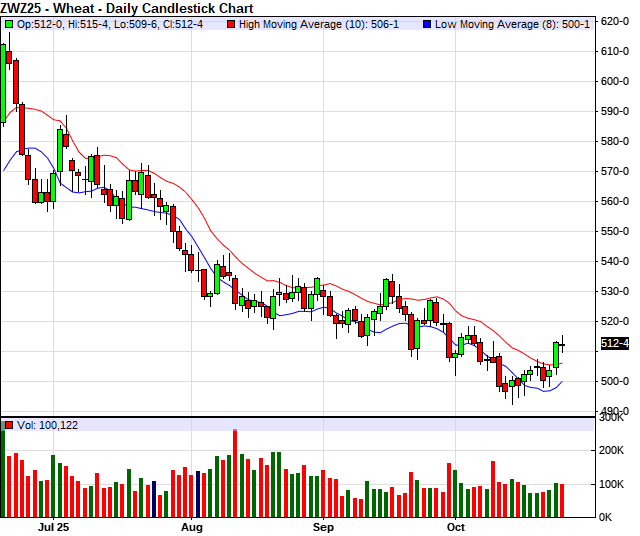Click the ZWZ25 Wheat chart title
640x536 pixels.
[126, 8]
